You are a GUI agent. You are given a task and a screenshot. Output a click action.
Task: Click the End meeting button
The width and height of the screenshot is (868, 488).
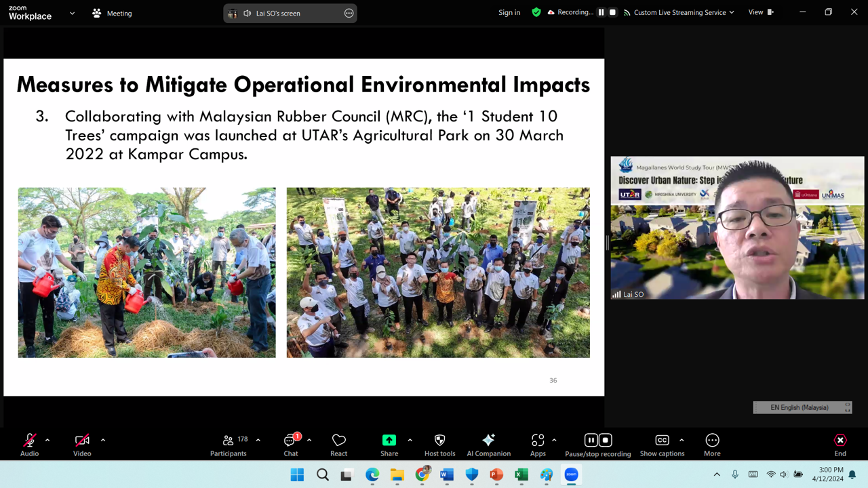[x=840, y=445]
